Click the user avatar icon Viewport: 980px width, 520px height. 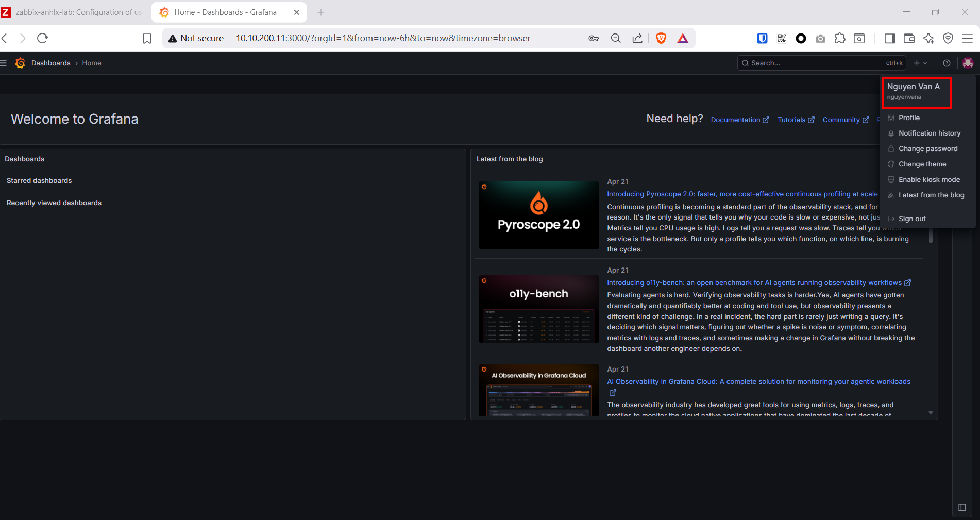click(x=968, y=63)
